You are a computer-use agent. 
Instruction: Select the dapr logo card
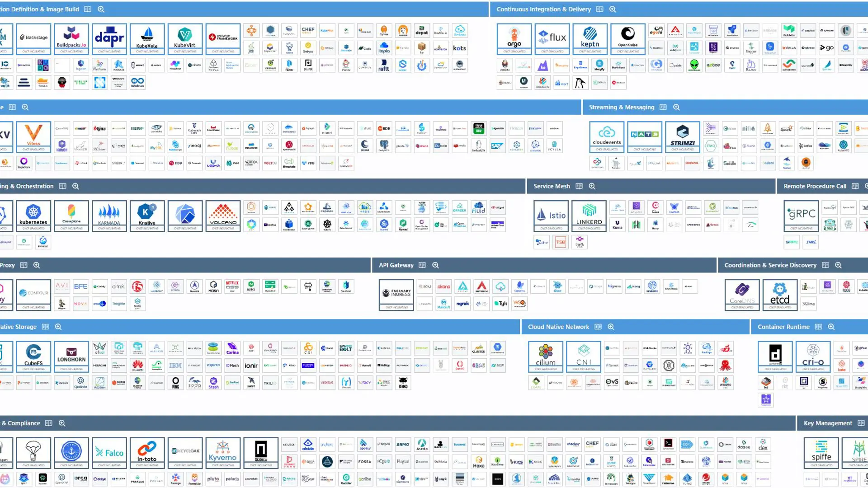[109, 39]
